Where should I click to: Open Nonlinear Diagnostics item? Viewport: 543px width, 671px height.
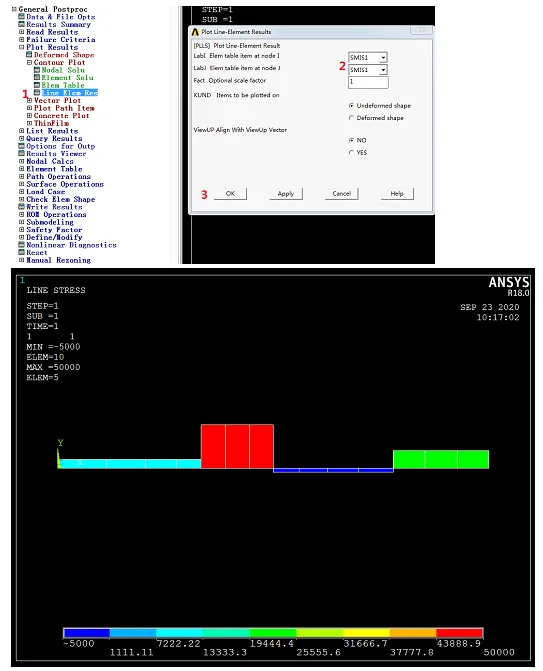71,245
